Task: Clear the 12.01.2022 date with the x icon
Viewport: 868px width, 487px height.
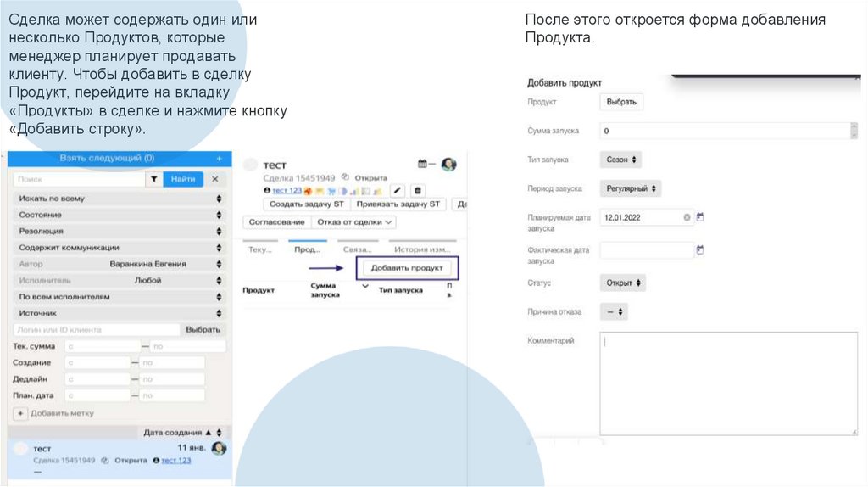Action: point(687,218)
